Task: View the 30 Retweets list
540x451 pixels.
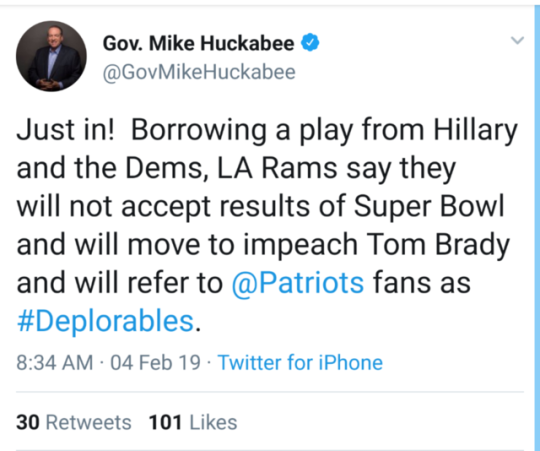Action: [74, 422]
